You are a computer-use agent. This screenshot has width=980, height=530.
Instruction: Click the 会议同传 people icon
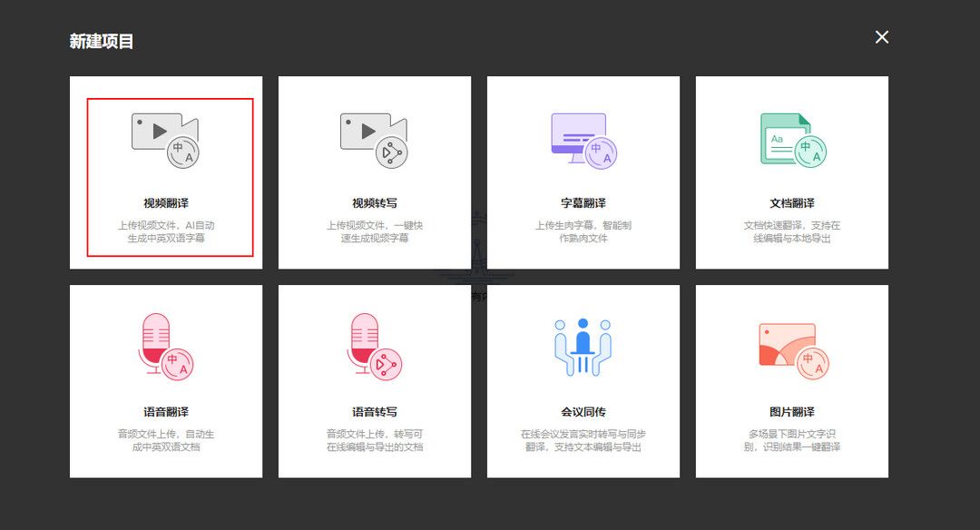coord(583,347)
